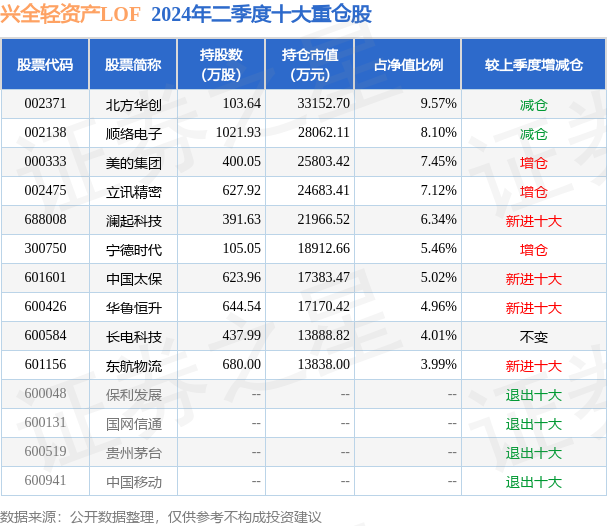Click the 减仓 label for 顺络电子
The image size is (607, 526).
(533, 134)
